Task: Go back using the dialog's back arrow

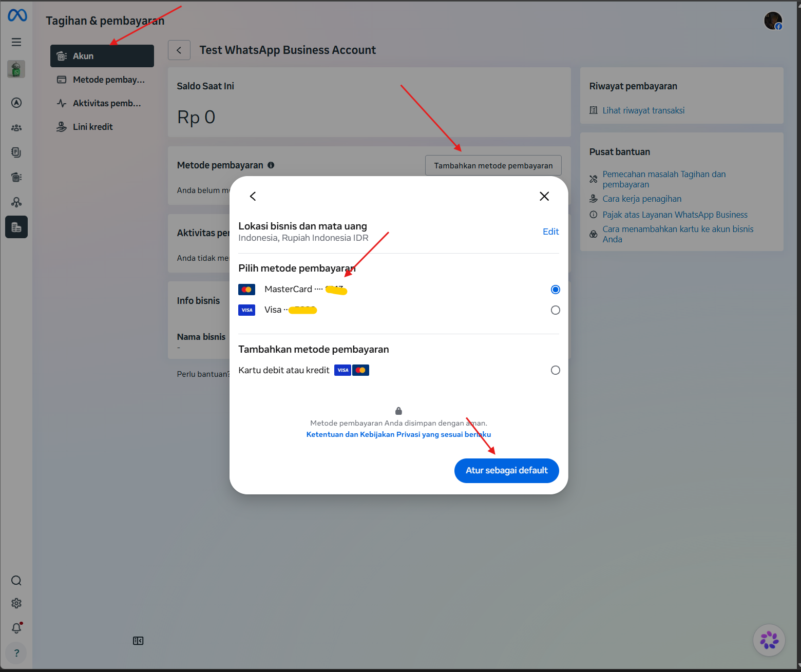Action: coord(253,196)
